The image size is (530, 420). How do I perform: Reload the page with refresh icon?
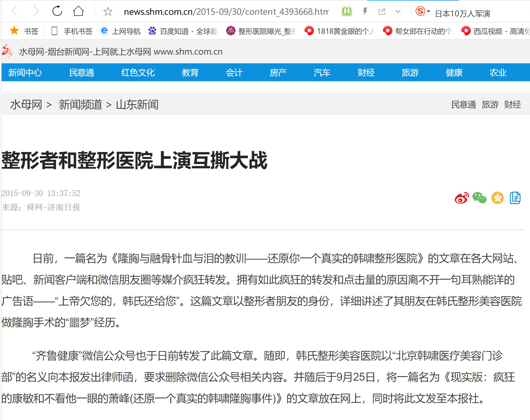pyautogui.click(x=57, y=11)
